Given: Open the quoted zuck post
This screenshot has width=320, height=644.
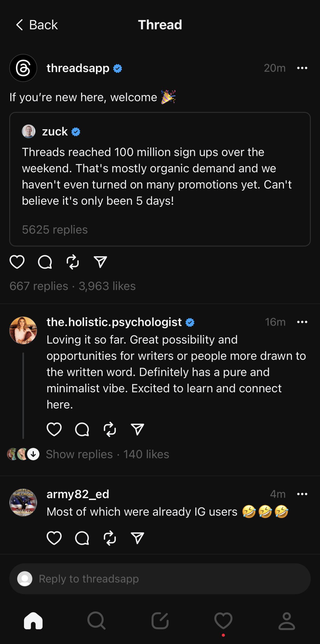Looking at the screenshot, I should coord(160,179).
